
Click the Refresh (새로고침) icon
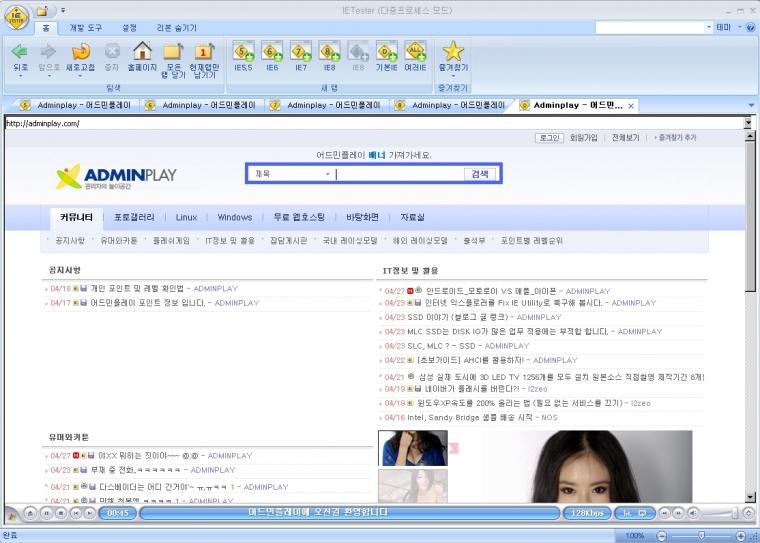80,52
